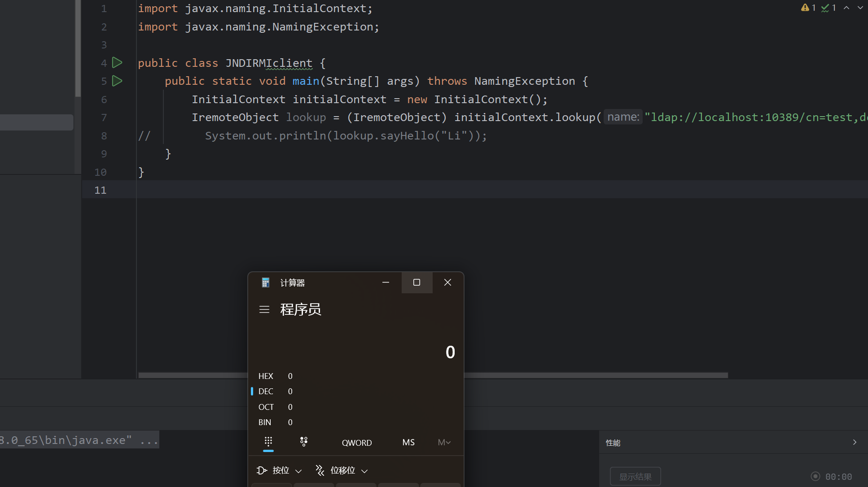868x487 pixels.
Task: Select HEX number base in calculator
Action: click(x=266, y=376)
